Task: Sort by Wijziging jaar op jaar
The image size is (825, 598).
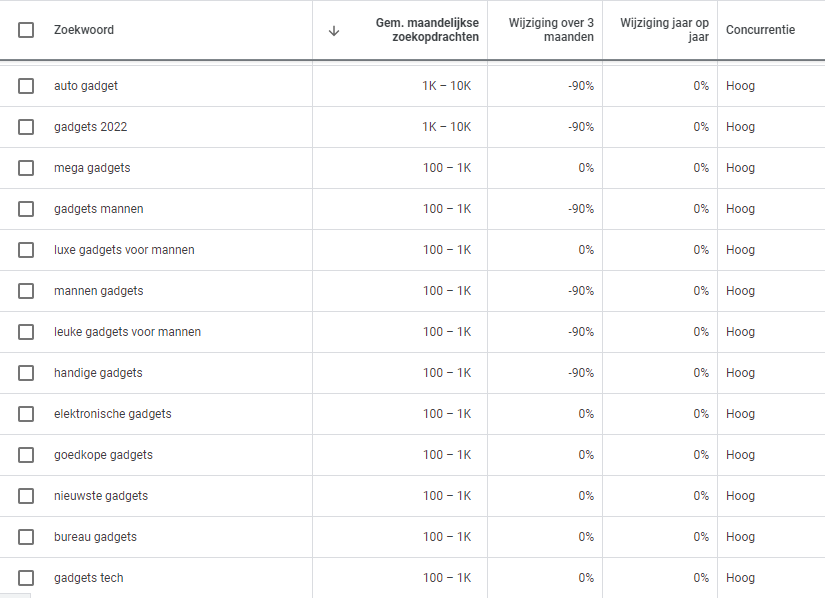Action: (x=664, y=30)
